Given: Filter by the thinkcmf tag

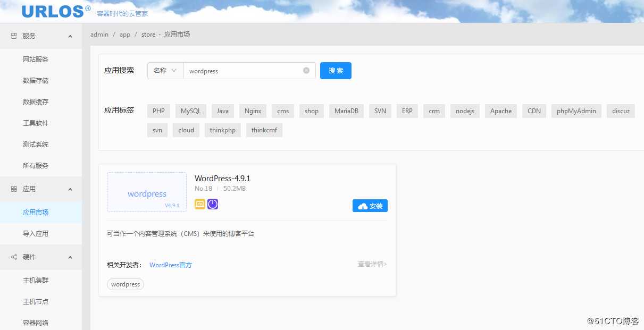Looking at the screenshot, I should coord(264,130).
